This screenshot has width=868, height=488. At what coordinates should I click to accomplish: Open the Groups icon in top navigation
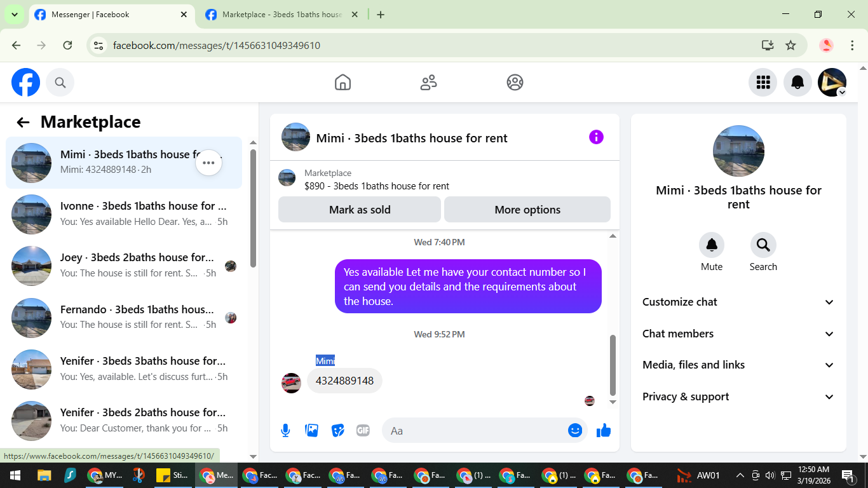(515, 83)
